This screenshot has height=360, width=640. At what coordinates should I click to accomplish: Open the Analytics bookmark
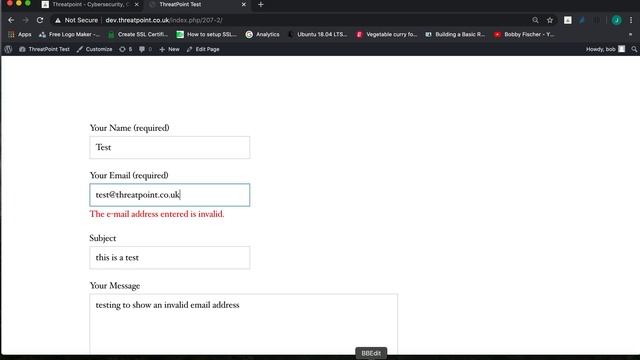tap(262, 35)
